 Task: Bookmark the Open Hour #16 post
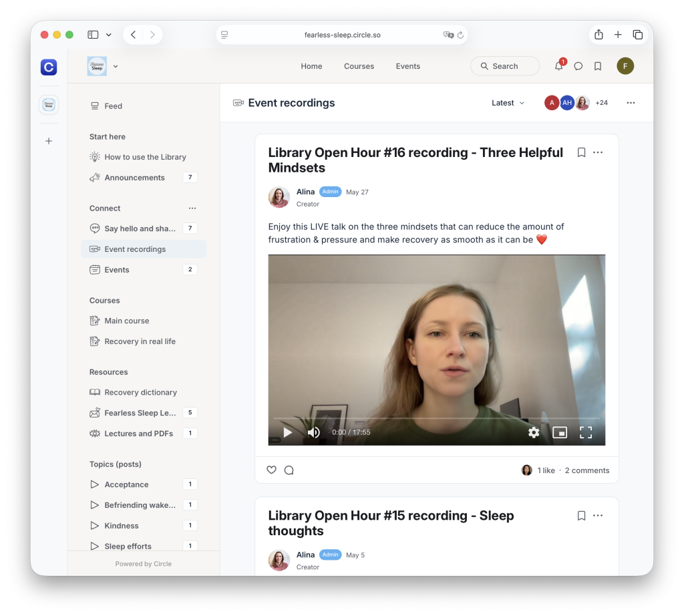pos(581,152)
